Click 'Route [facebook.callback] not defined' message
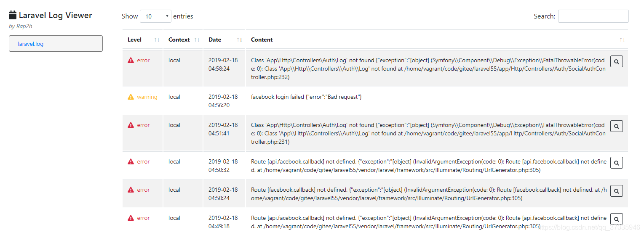The image size is (644, 235). 429,194
